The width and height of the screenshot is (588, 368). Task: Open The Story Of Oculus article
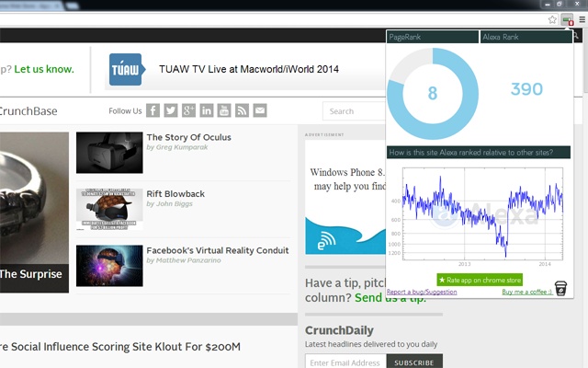(188, 137)
